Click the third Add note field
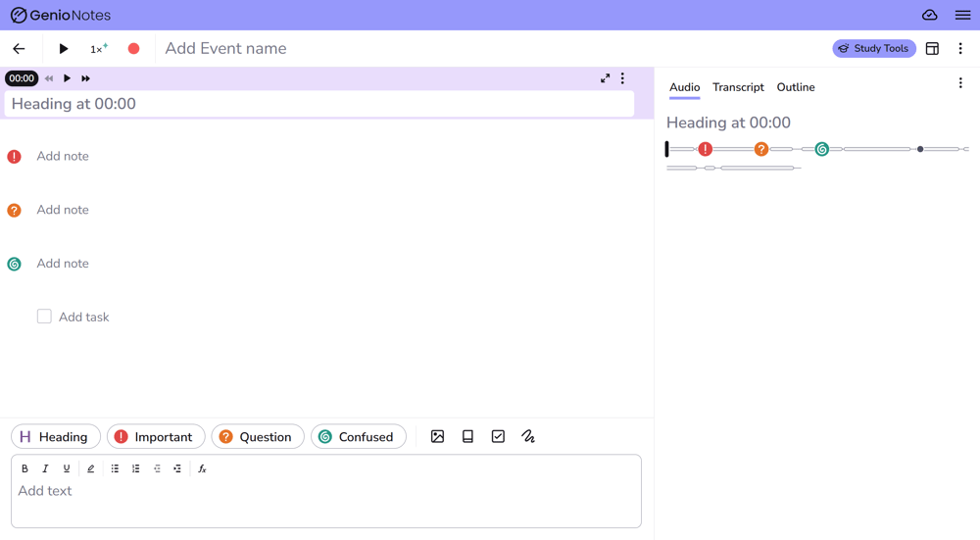 click(63, 264)
